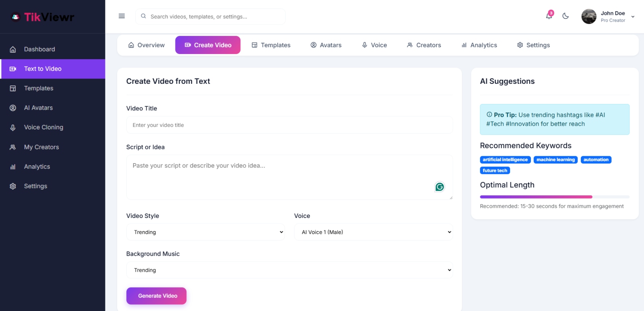Open My Creators in the sidebar
This screenshot has height=311, width=644.
41,147
